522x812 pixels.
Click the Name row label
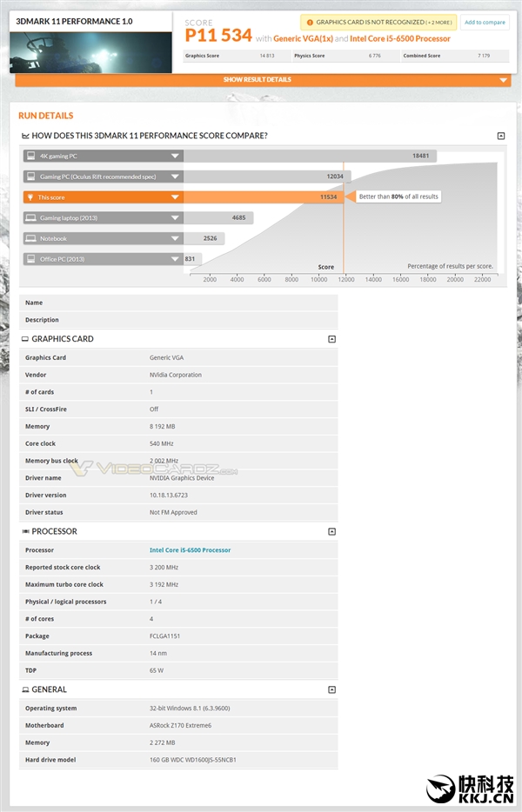(34, 303)
